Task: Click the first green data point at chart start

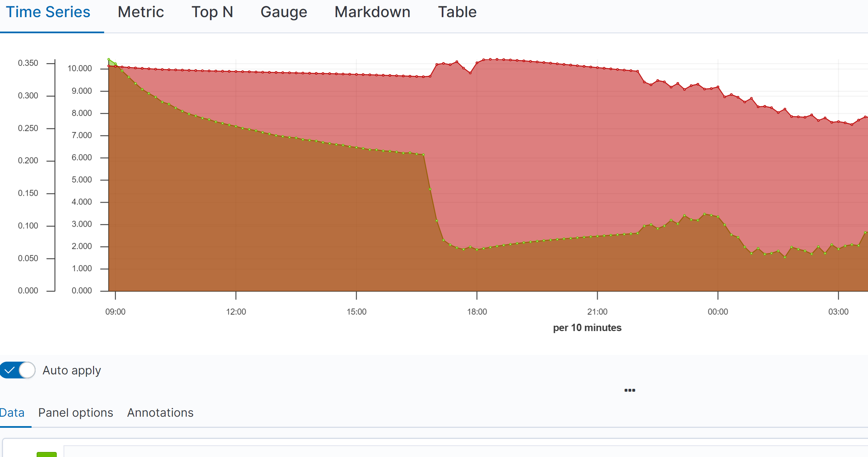Action: 108,59
